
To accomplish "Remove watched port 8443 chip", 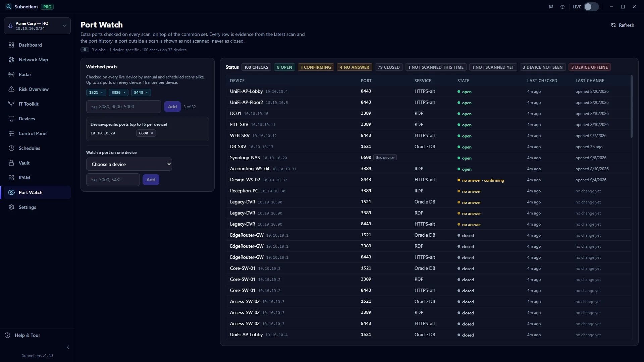I will 147,93.
